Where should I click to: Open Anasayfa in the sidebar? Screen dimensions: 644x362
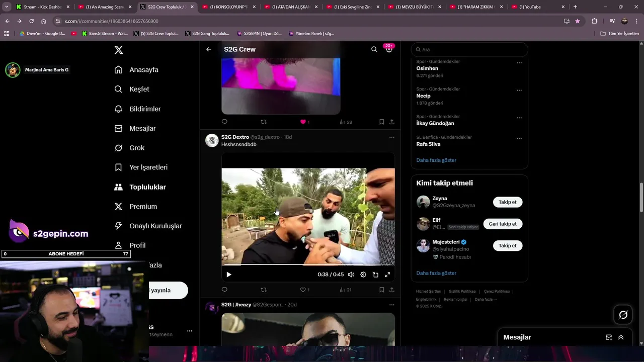[136, 70]
